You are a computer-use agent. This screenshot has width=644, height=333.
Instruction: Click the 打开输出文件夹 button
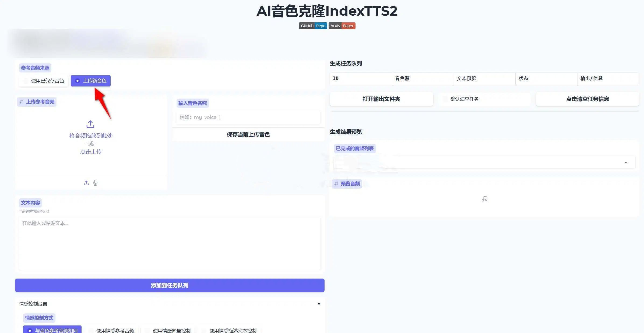[381, 99]
